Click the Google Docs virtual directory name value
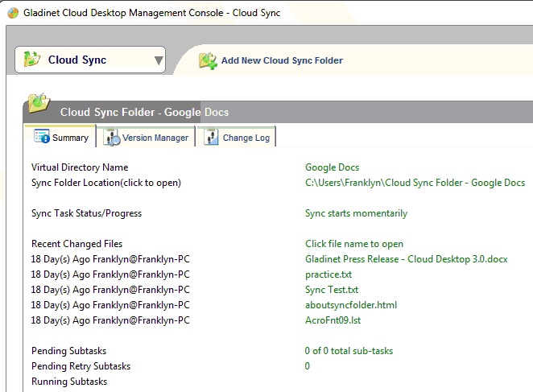 (332, 167)
